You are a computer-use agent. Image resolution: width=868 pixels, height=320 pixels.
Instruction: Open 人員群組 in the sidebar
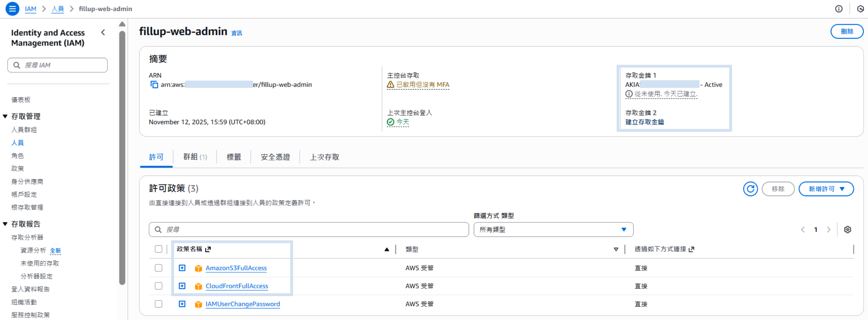(x=24, y=130)
